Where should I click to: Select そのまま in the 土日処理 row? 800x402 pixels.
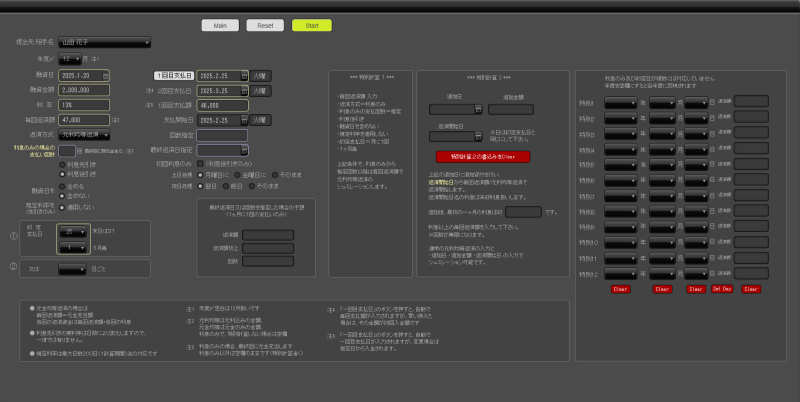click(274, 175)
